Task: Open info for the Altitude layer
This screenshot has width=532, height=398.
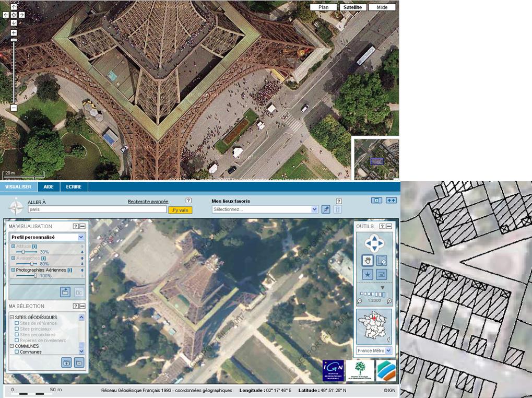Action: (34, 247)
